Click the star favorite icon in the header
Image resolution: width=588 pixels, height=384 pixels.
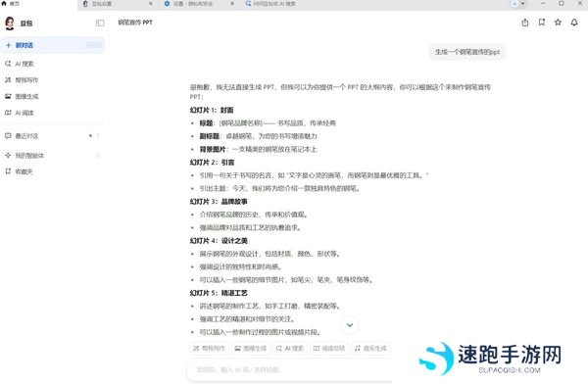[558, 23]
